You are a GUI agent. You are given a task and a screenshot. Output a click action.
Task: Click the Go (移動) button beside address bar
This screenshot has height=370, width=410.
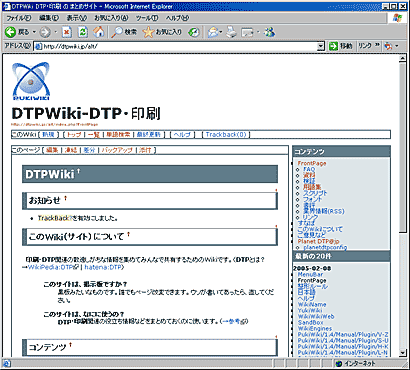pyautogui.click(x=341, y=46)
